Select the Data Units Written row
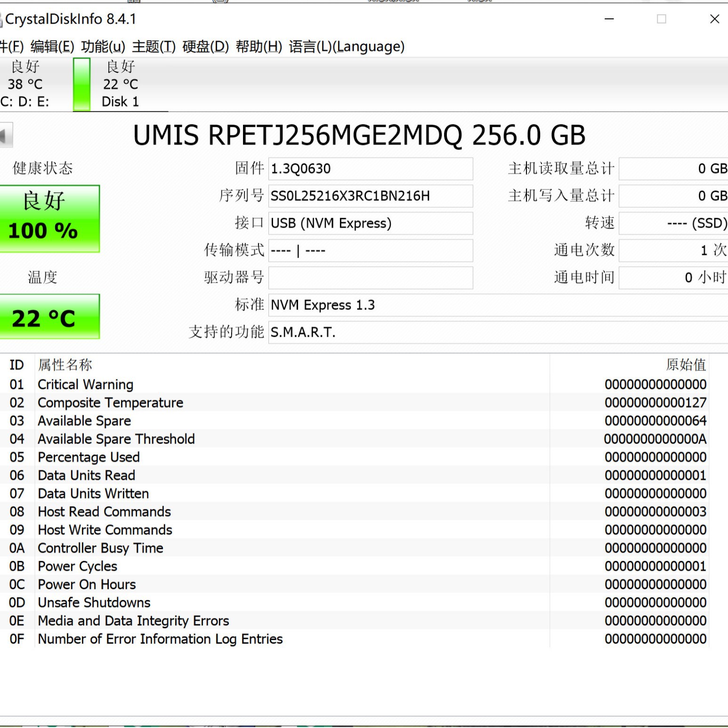The height and width of the screenshot is (728, 728). pos(354,493)
